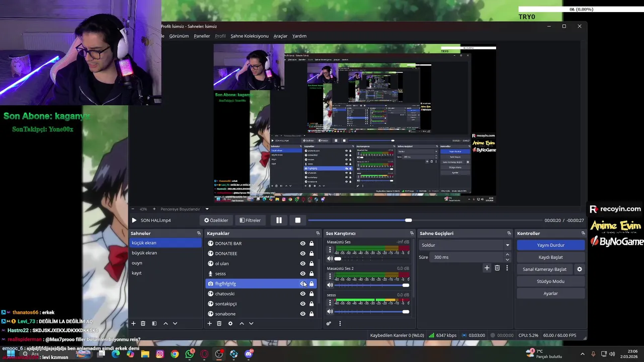Remove the selected source
The width and height of the screenshot is (644, 362).
[219, 323]
